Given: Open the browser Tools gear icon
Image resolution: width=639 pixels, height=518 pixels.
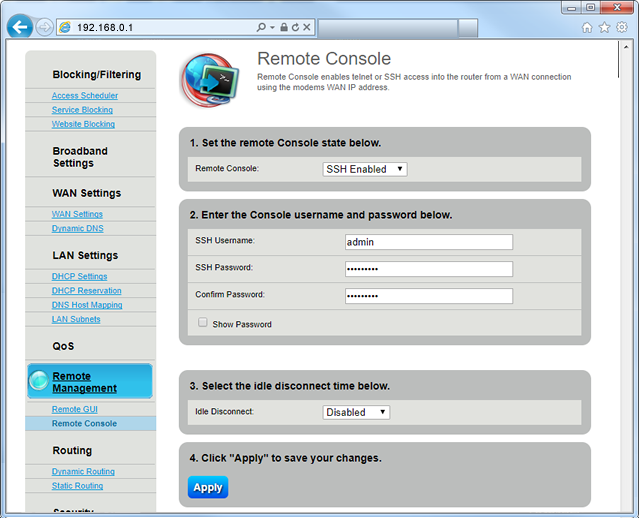Looking at the screenshot, I should (621, 27).
